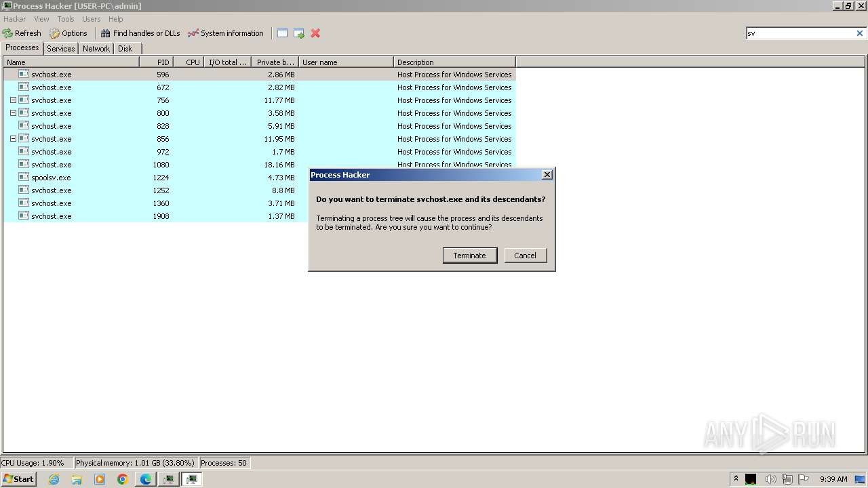Open Microsoft Edge from the taskbar
Screen dimensions: 868x488
click(146, 479)
